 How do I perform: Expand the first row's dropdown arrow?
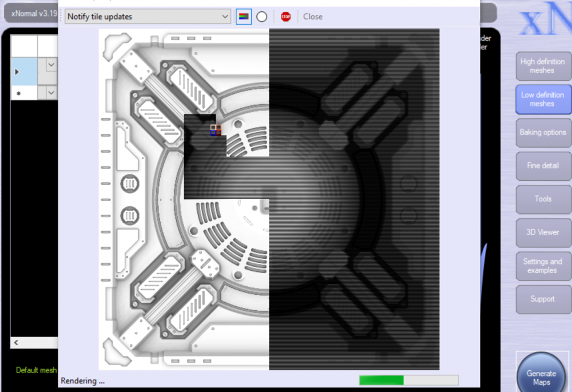pos(51,65)
